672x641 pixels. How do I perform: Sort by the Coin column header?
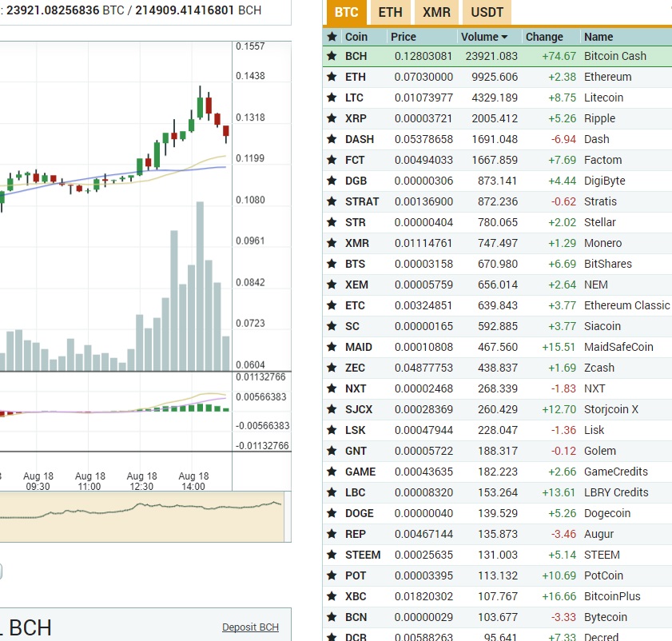point(356,37)
